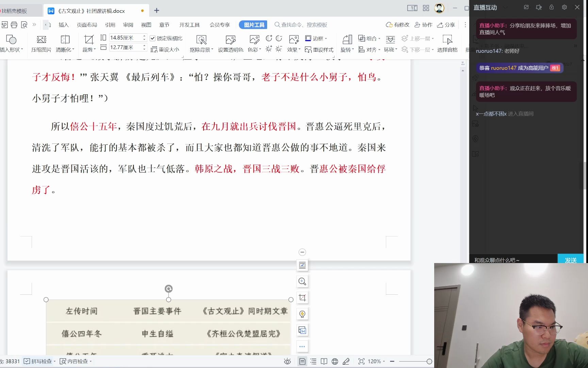Switch to web layout globe icon
The height and width of the screenshot is (368, 588).
(x=335, y=362)
